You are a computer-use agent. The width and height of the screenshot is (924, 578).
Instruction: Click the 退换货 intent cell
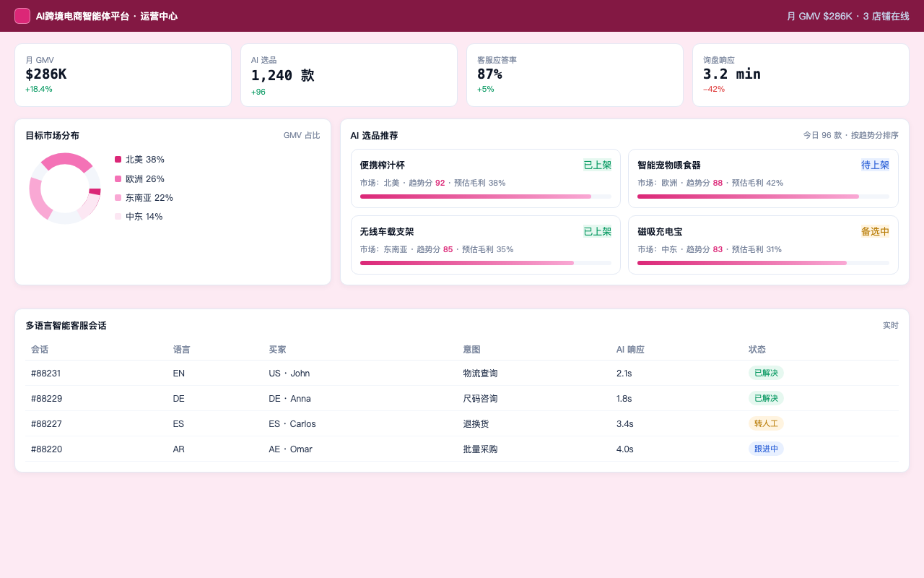[476, 424]
